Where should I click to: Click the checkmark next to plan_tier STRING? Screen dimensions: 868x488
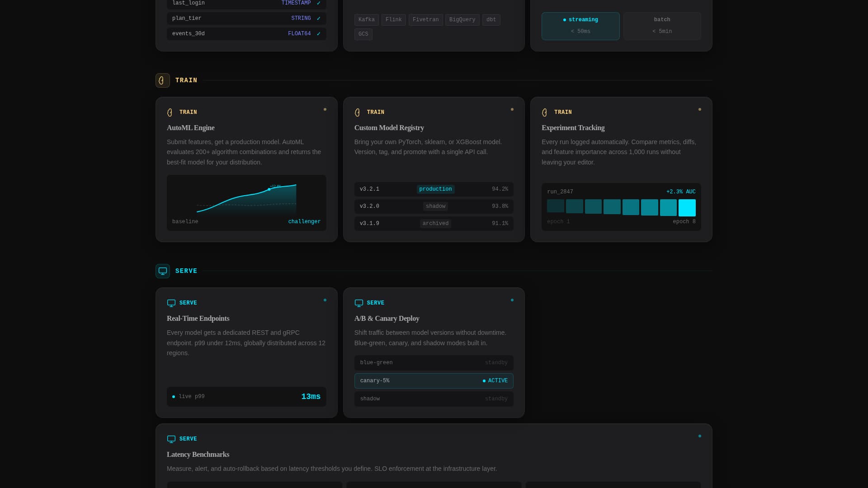[319, 19]
